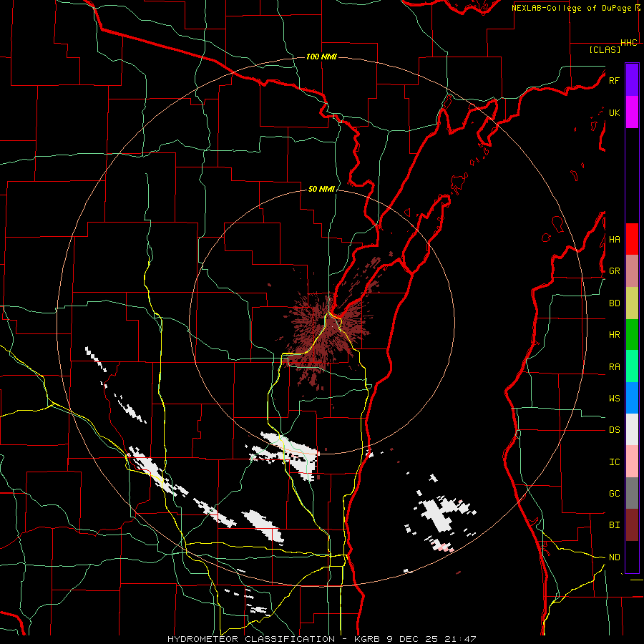The width and height of the screenshot is (644, 644).
Task: Click the 50 NMI range ring label
Action: click(321, 189)
